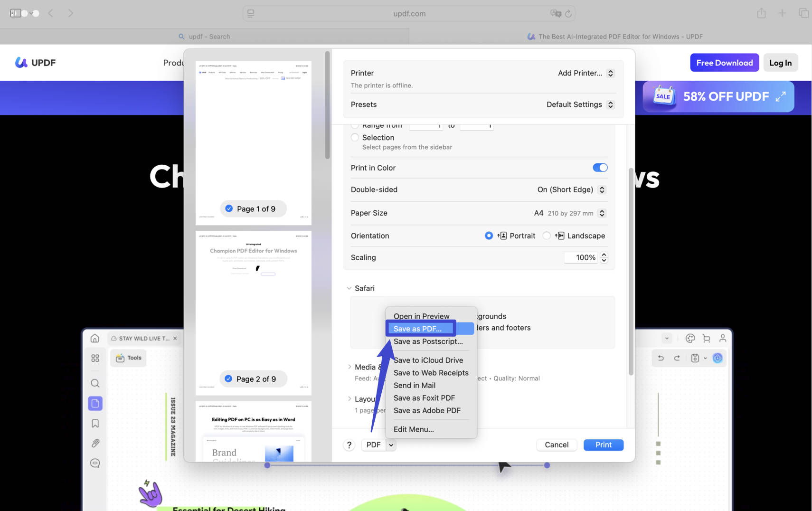
Task: Collapse the Safari section chevron
Action: [349, 288]
